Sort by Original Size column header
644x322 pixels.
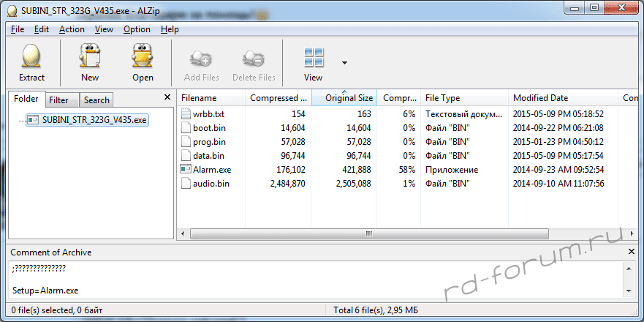pos(349,98)
